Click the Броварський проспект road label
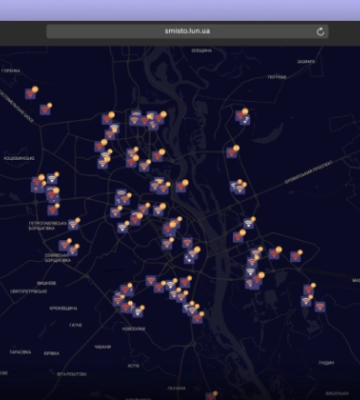This screenshot has height=400, width=360. click(x=309, y=172)
